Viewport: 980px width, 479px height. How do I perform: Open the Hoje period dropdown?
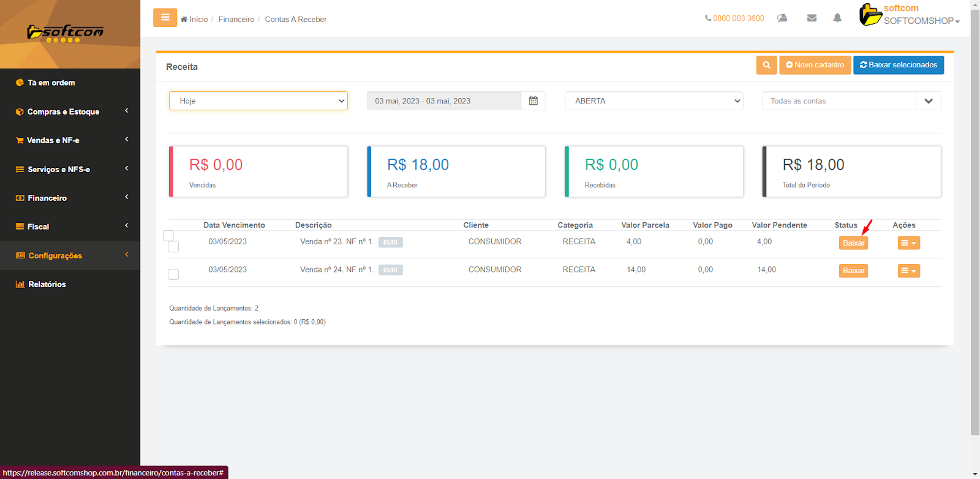click(x=258, y=101)
